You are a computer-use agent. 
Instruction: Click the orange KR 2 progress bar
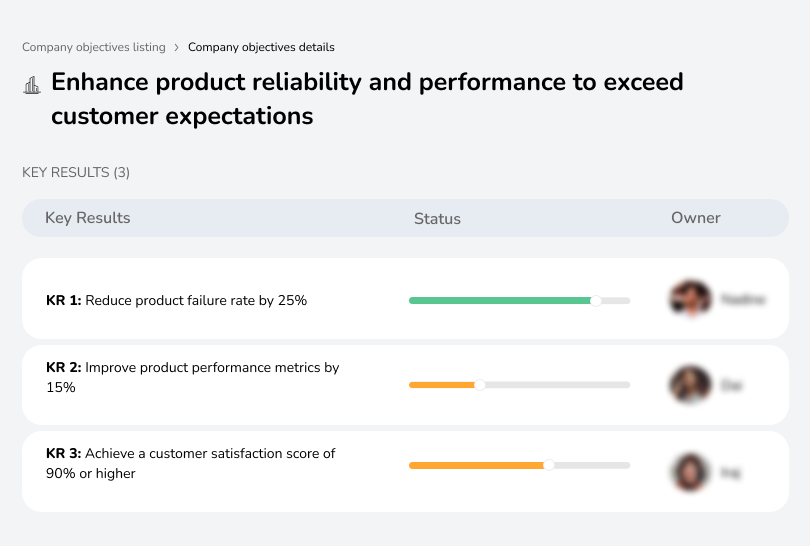(442, 385)
